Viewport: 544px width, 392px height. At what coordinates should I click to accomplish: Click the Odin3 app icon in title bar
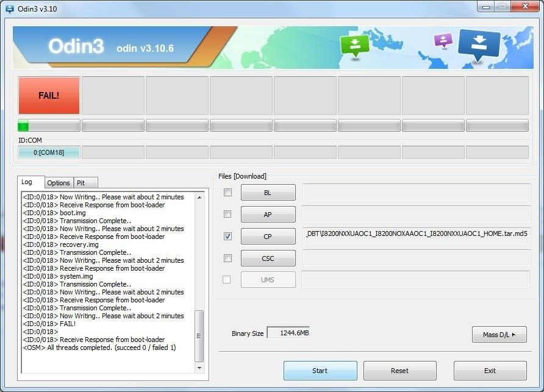click(10, 9)
